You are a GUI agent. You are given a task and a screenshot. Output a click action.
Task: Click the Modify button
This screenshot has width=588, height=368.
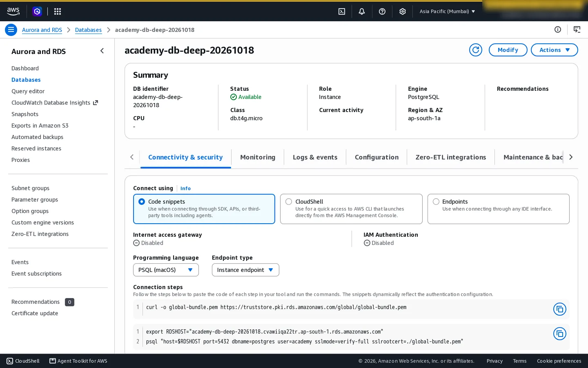coord(508,50)
